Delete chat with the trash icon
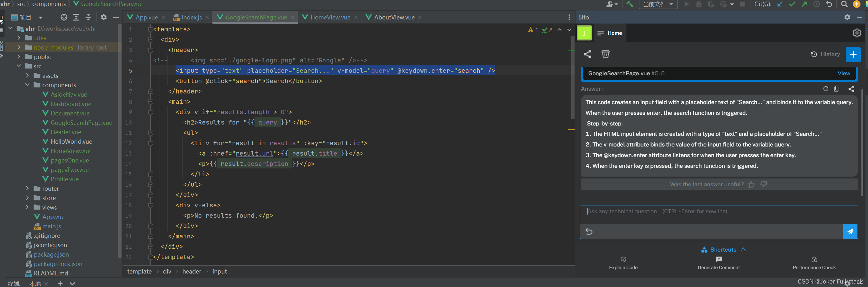This screenshot has height=287, width=868. coord(605,54)
